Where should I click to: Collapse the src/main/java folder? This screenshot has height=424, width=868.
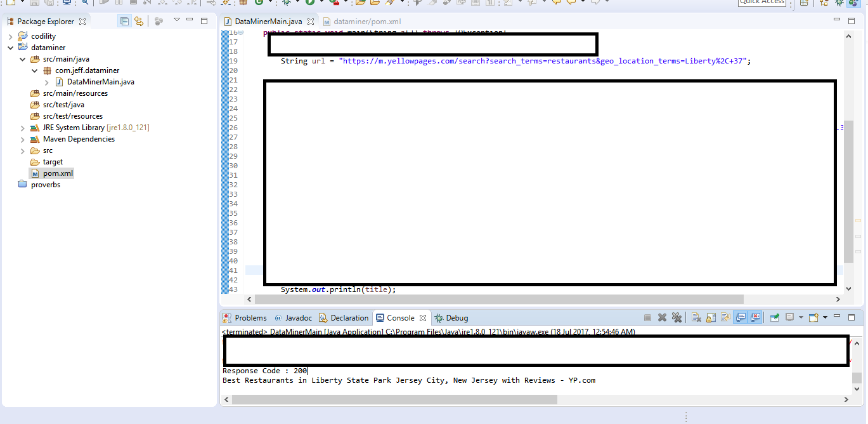22,59
